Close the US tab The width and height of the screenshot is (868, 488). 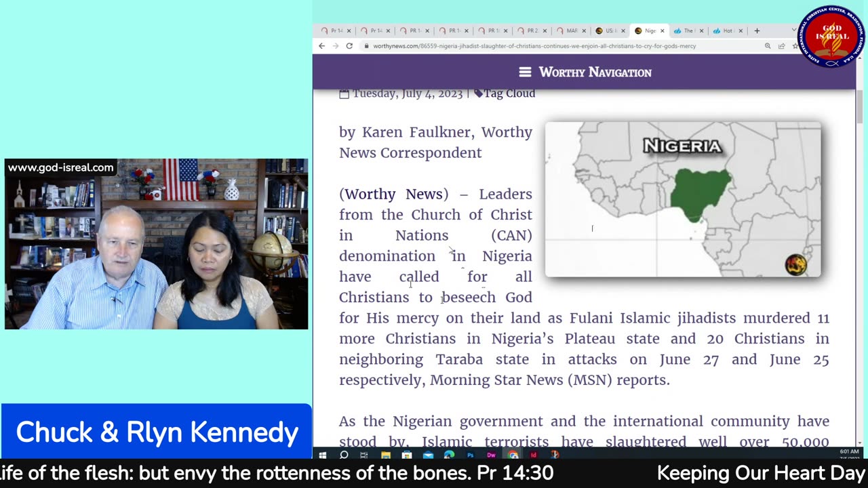point(623,30)
